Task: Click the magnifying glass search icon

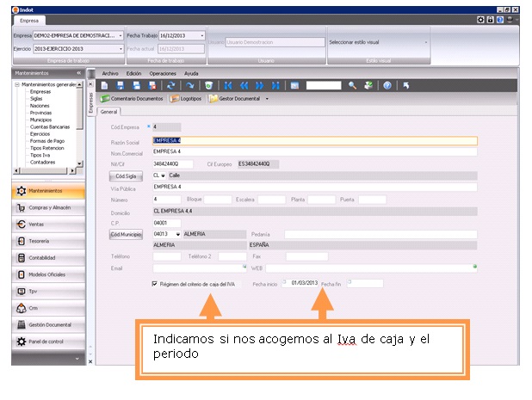Action: point(352,86)
